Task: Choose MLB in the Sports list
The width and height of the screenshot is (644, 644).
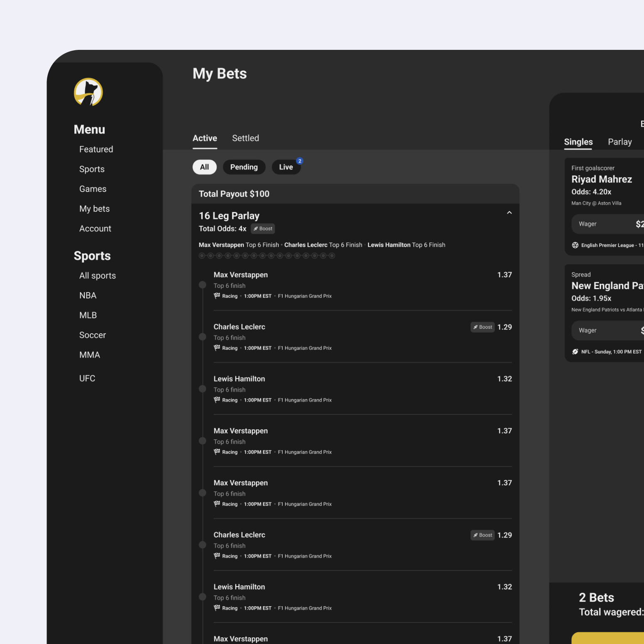Action: click(x=88, y=315)
